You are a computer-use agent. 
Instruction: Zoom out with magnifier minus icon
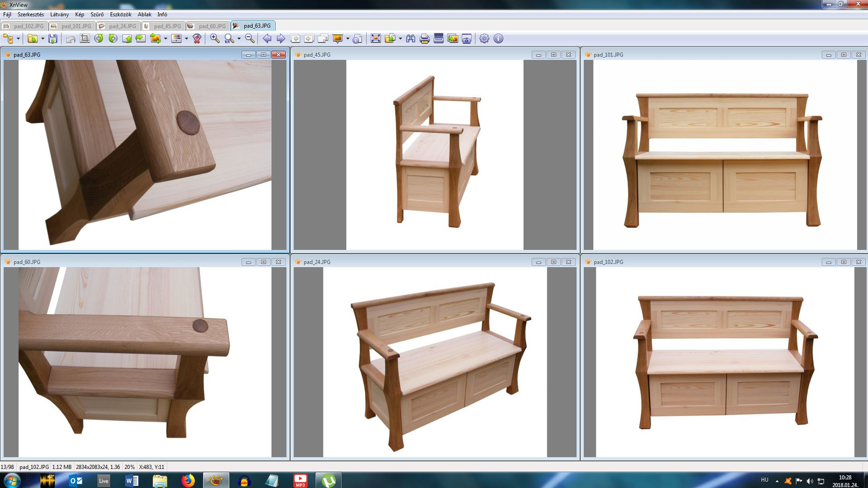pyautogui.click(x=250, y=39)
